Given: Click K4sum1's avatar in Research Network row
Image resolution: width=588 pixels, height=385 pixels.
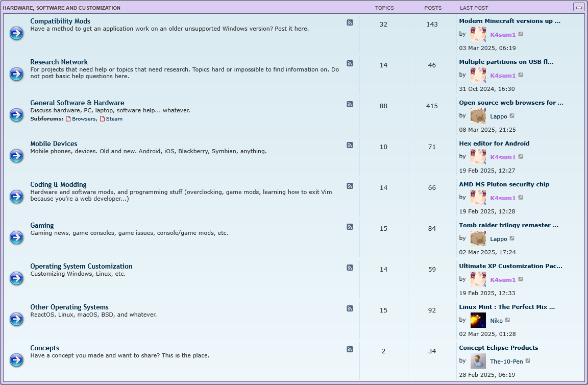Looking at the screenshot, I should point(478,75).
